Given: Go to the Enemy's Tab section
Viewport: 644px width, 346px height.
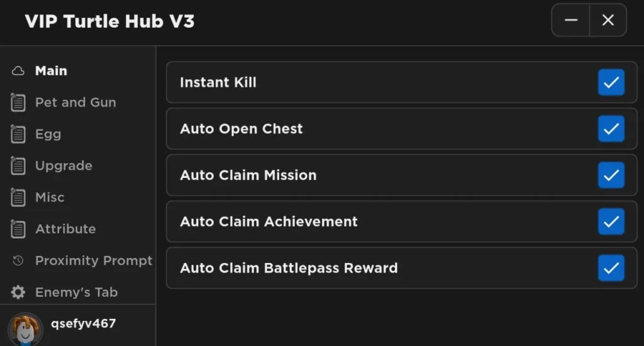Looking at the screenshot, I should (76, 293).
